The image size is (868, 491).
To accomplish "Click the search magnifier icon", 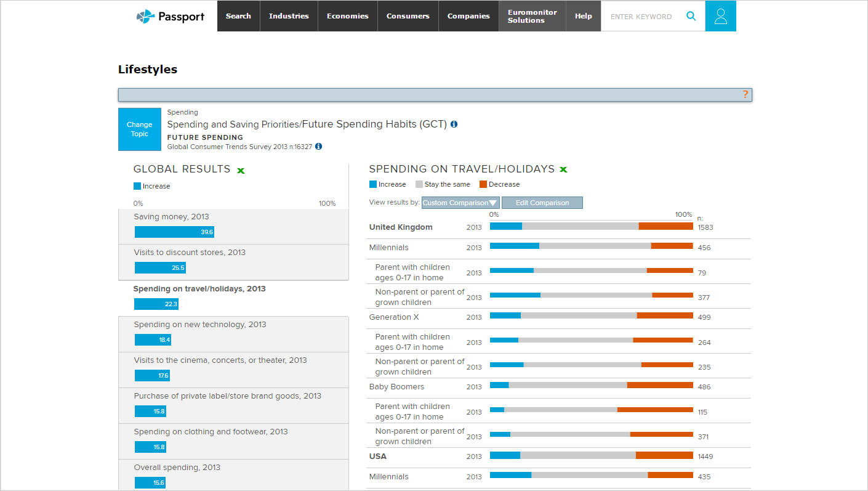I will tap(691, 17).
